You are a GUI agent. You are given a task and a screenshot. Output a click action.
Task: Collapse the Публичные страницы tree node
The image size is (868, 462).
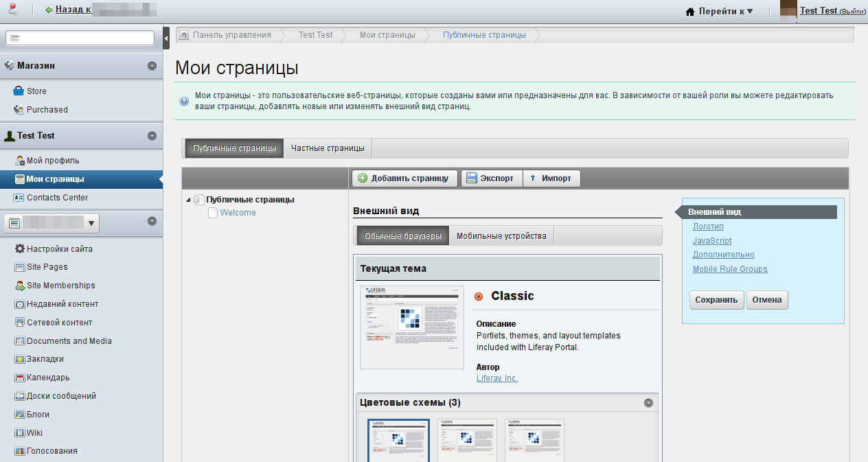(x=188, y=200)
